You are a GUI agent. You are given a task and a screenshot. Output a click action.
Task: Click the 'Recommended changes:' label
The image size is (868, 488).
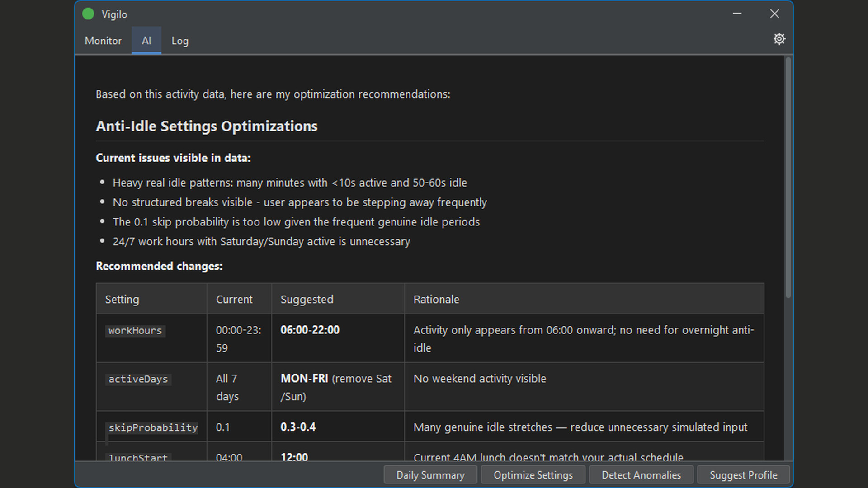pyautogui.click(x=159, y=266)
